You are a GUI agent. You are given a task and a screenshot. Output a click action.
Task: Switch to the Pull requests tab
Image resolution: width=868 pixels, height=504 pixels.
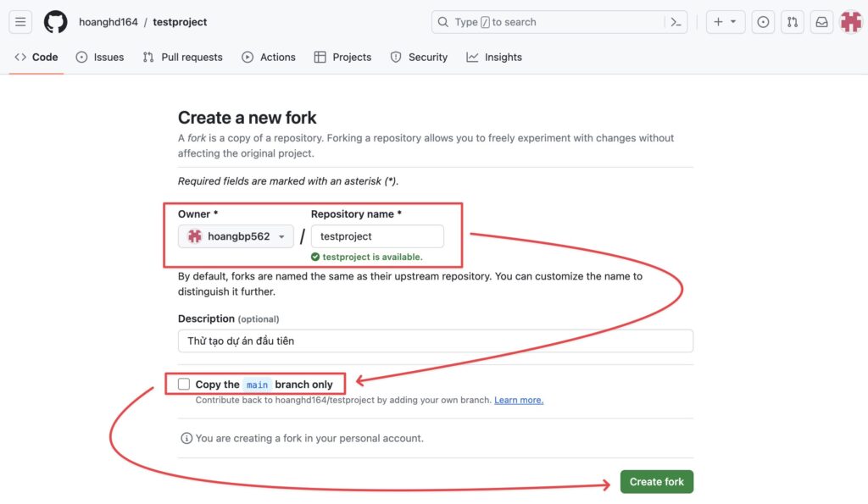pyautogui.click(x=183, y=57)
